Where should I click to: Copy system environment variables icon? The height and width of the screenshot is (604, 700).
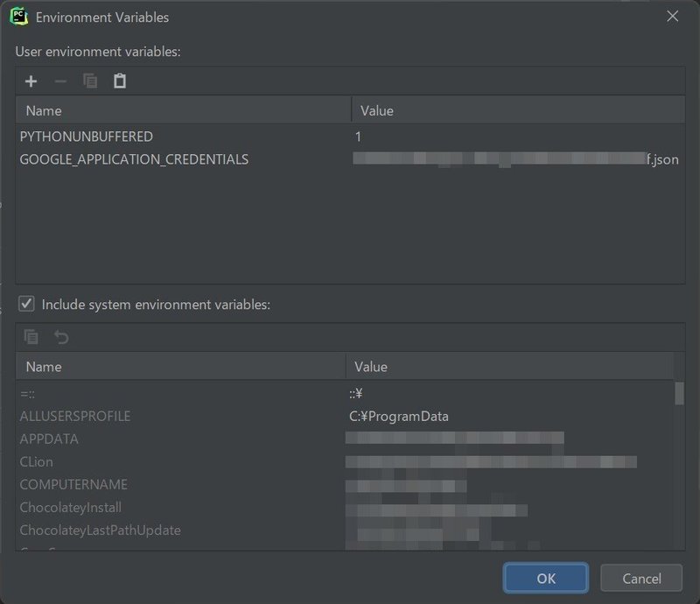[31, 337]
